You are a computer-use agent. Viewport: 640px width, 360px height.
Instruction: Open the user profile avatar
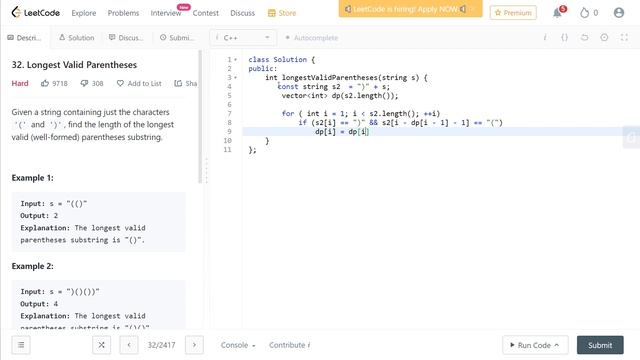click(619, 13)
